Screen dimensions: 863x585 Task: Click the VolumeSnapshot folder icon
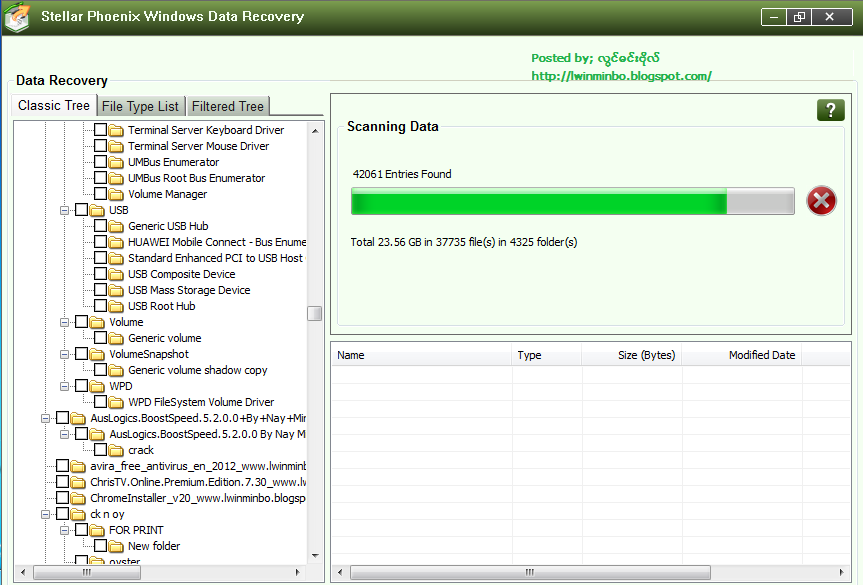97,354
